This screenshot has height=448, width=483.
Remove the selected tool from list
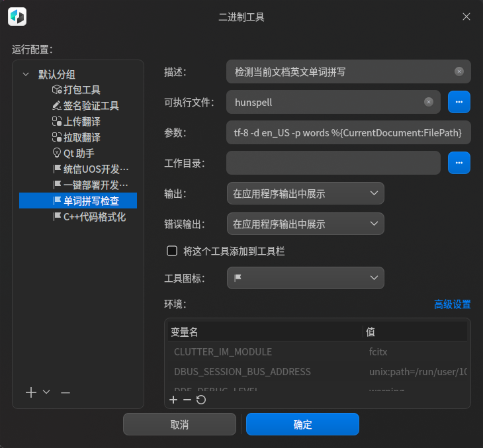[66, 392]
